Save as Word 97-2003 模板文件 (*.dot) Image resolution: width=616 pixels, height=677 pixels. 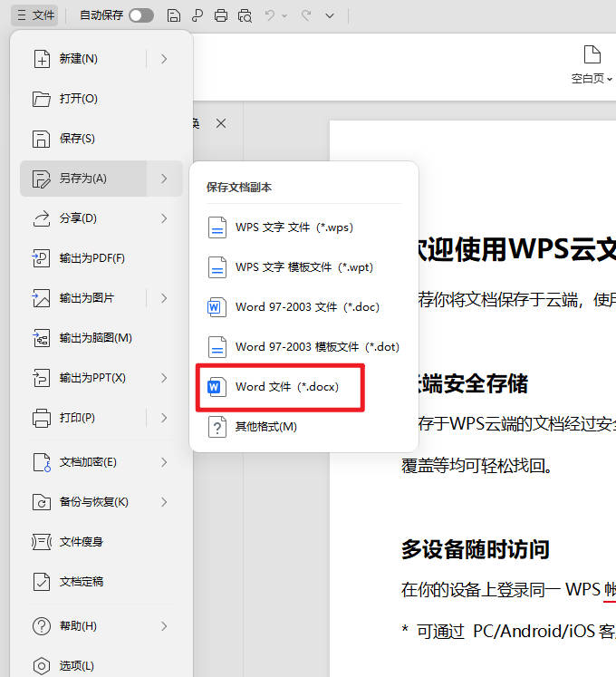click(x=303, y=347)
